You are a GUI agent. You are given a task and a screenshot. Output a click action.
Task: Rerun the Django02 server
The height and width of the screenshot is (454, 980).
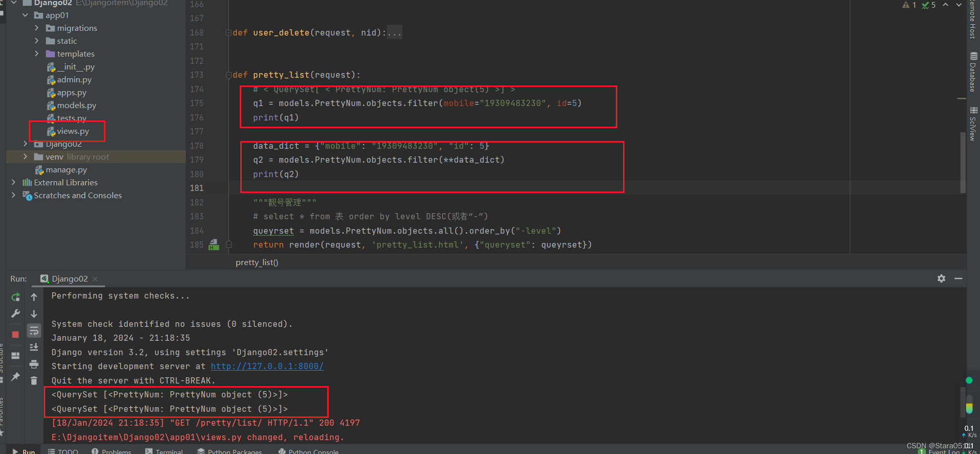[x=15, y=297]
